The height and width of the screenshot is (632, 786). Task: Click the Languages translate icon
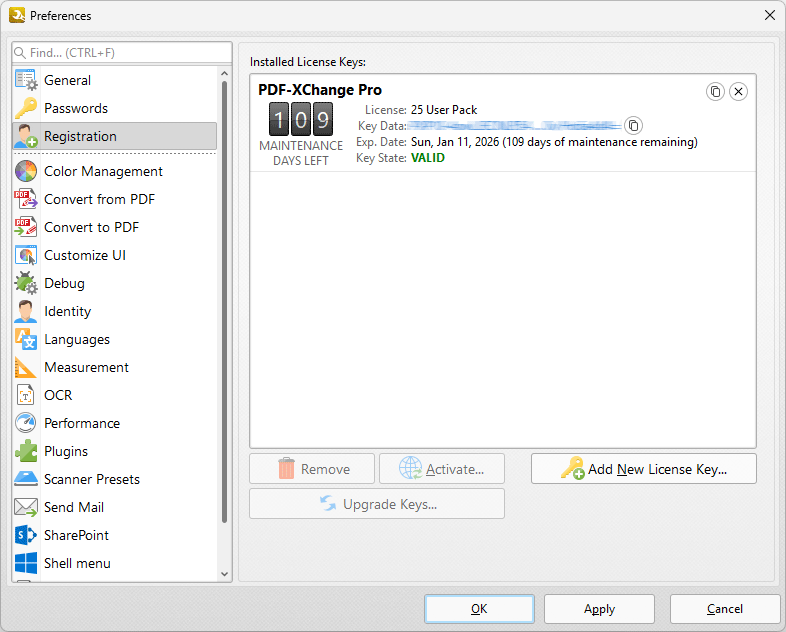pyautogui.click(x=26, y=339)
